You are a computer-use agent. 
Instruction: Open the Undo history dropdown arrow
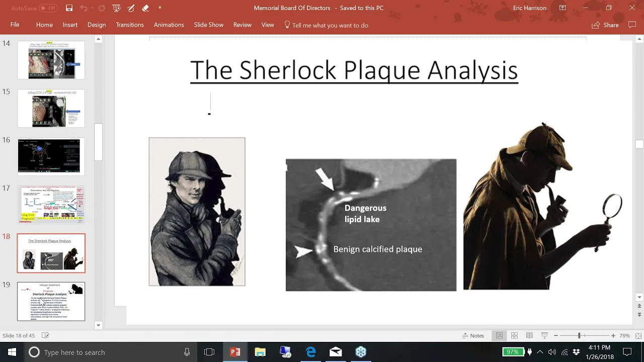93,8
